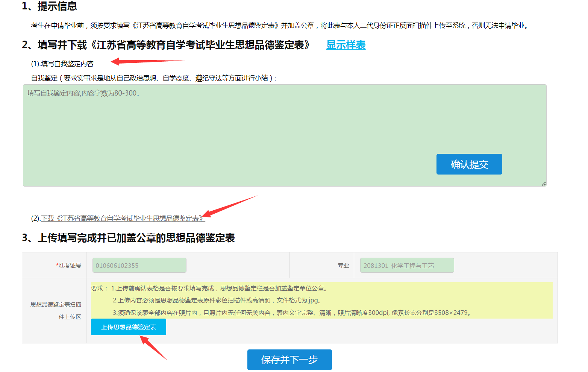Click the heading 2、填写并下载 鉴定表
The image size is (588, 372).
(x=166, y=45)
